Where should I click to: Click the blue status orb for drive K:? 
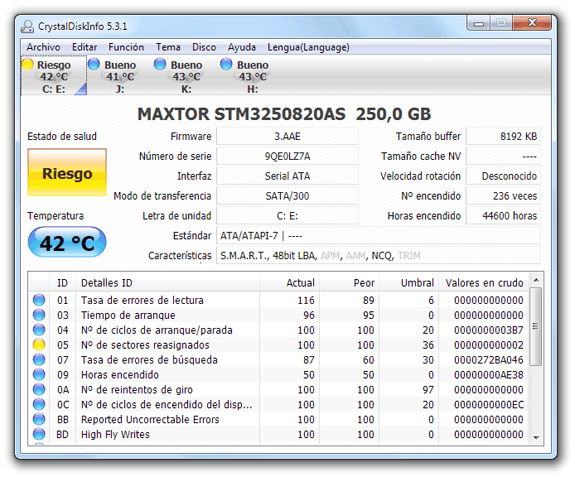tap(160, 64)
